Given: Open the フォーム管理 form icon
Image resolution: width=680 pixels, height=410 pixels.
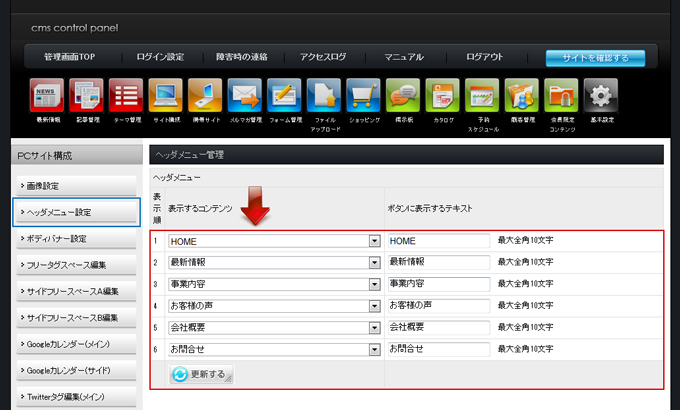Looking at the screenshot, I should [x=284, y=96].
